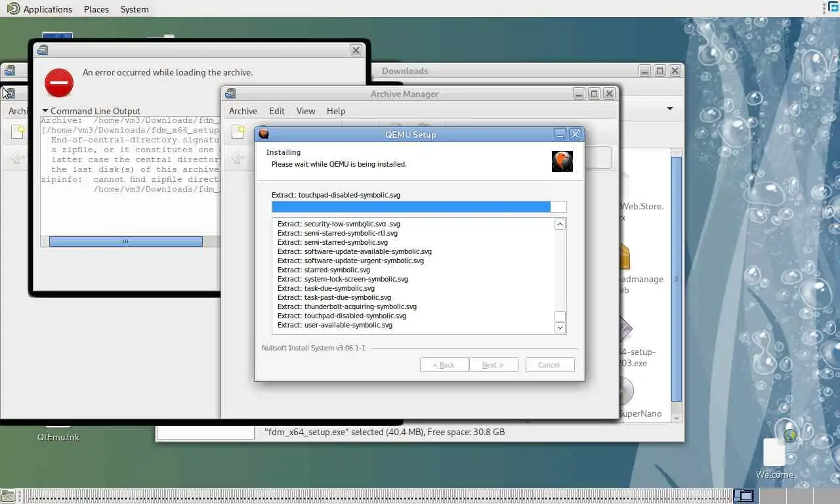
Task: Select 'Extract: task-due-symbolic.svg' log row
Action: (326, 288)
